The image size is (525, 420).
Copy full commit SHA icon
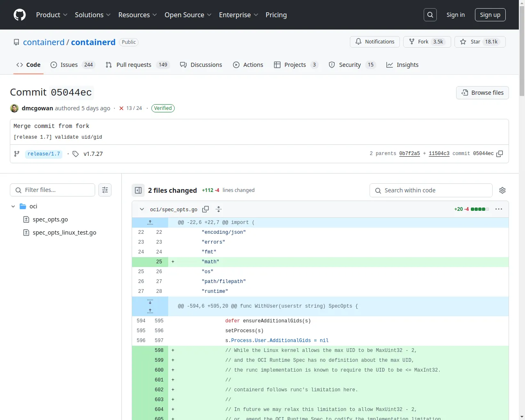[500, 154]
